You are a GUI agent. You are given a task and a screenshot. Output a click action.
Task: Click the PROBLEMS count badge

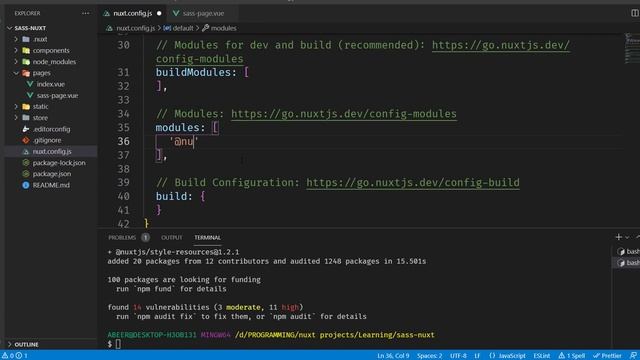click(145, 237)
